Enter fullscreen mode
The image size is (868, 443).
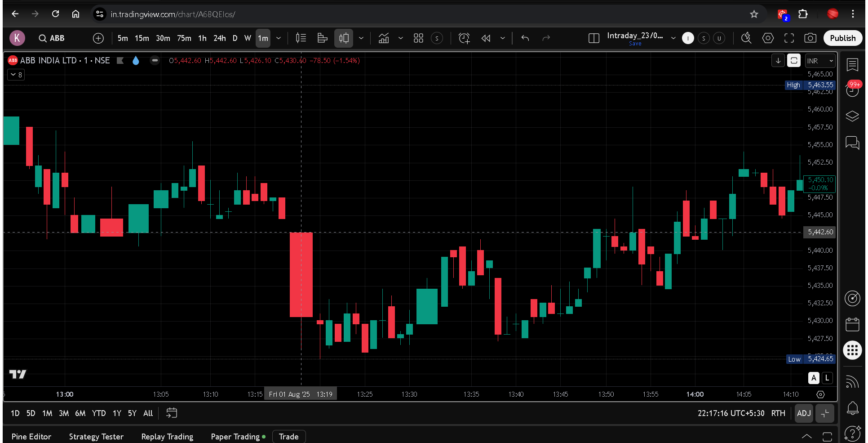tap(789, 38)
